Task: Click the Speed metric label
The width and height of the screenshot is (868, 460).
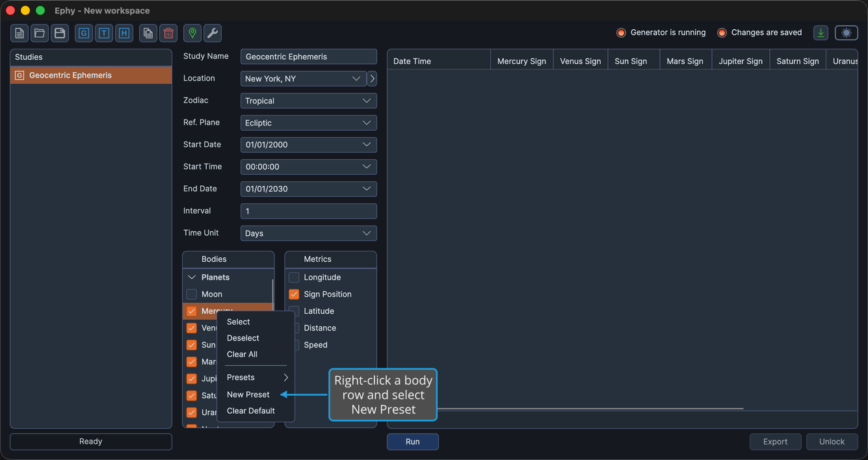Action: (315, 345)
